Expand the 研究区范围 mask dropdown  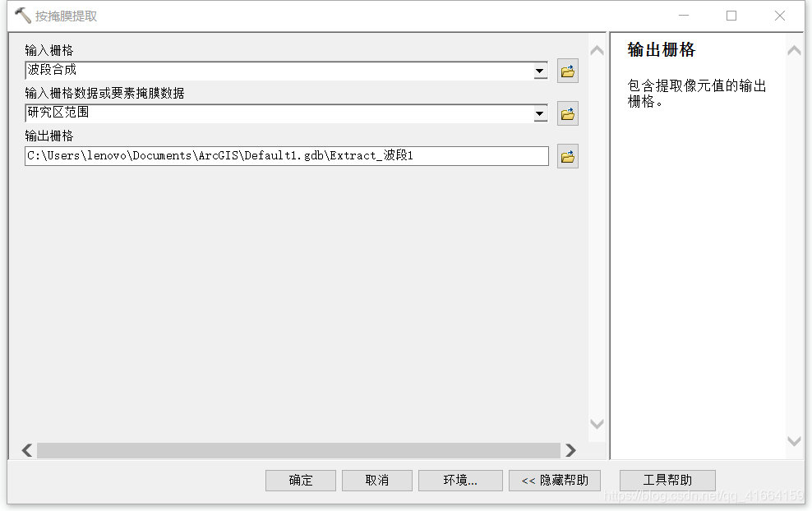tap(540, 114)
